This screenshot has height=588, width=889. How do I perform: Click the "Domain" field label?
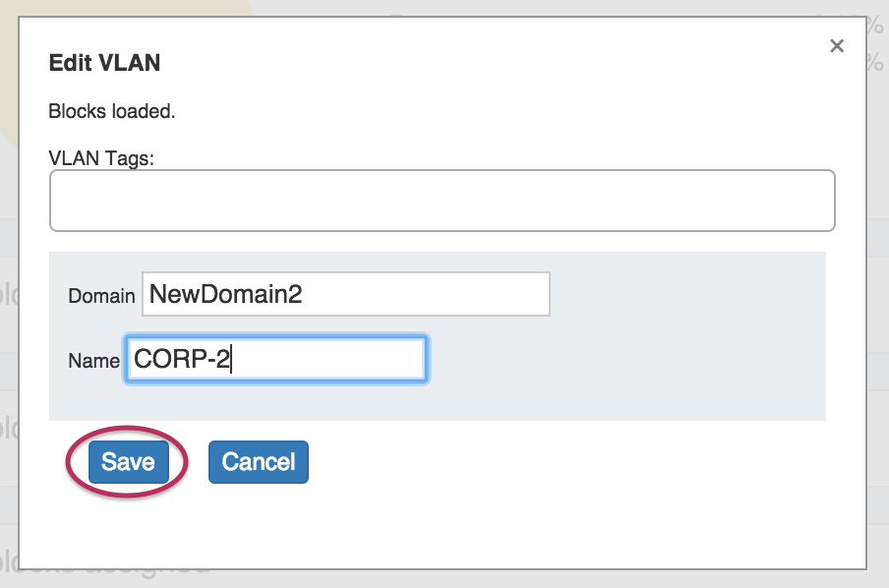coord(101,296)
